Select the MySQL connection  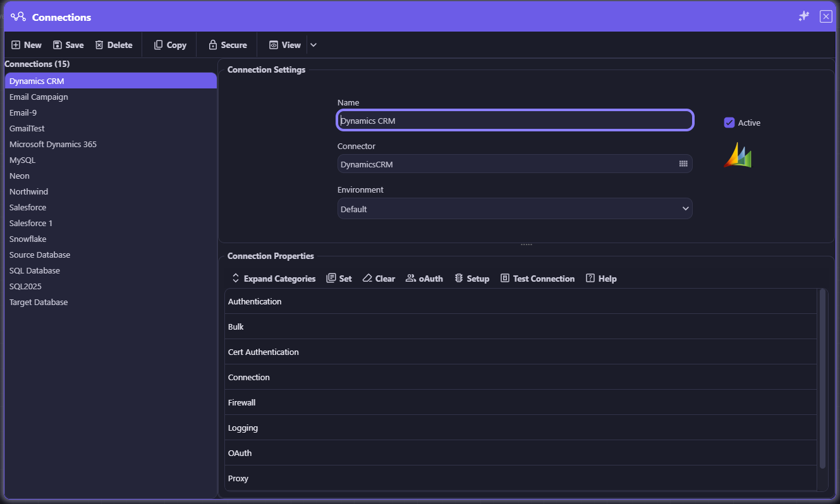[111, 160]
